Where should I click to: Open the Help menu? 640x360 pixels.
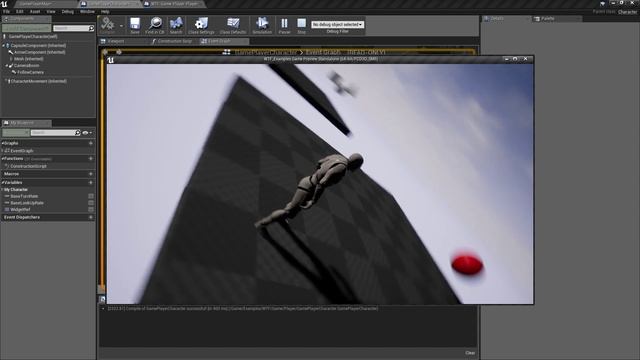point(105,11)
